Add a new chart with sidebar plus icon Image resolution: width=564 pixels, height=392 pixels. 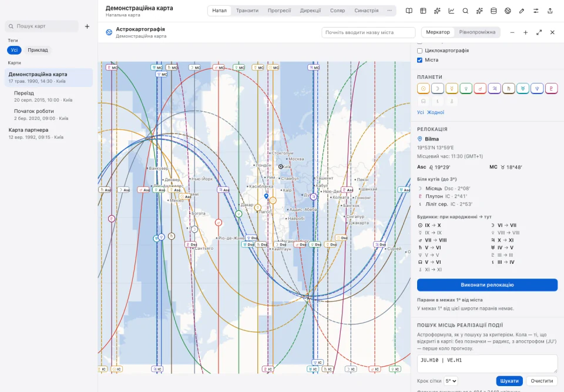pos(87,26)
